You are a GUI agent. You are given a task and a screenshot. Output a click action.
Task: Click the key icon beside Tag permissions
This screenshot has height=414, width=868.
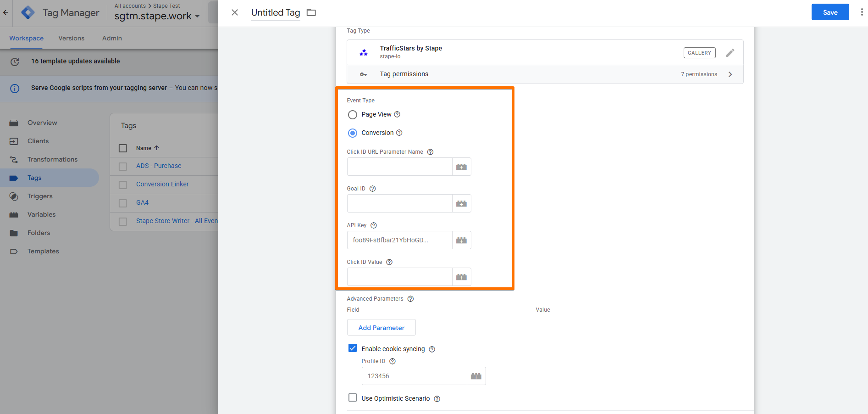363,74
